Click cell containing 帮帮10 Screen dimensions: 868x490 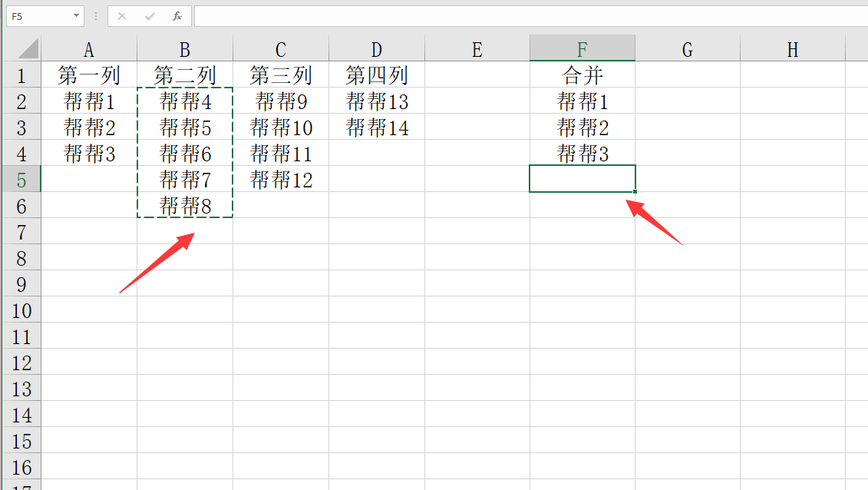[281, 127]
